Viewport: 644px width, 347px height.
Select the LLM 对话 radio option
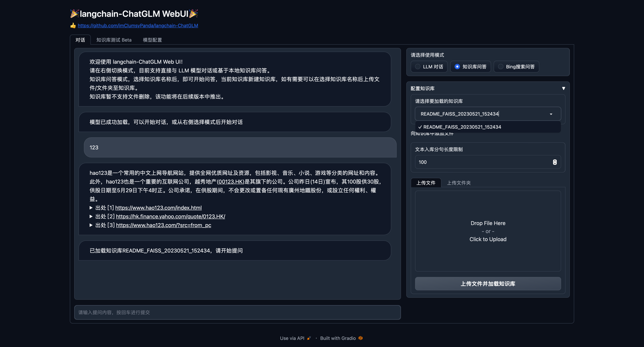pyautogui.click(x=418, y=67)
